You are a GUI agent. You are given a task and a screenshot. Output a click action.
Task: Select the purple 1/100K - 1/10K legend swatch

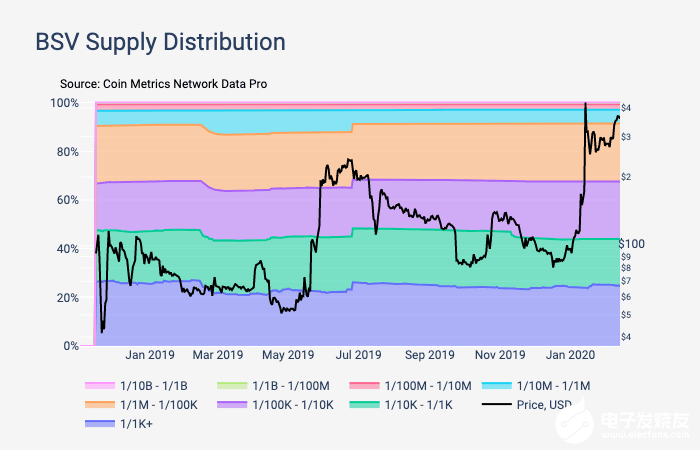pyautogui.click(x=236, y=404)
